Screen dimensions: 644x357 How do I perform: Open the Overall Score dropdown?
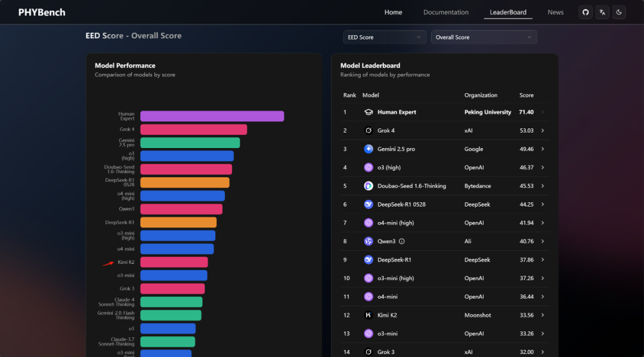tap(484, 38)
